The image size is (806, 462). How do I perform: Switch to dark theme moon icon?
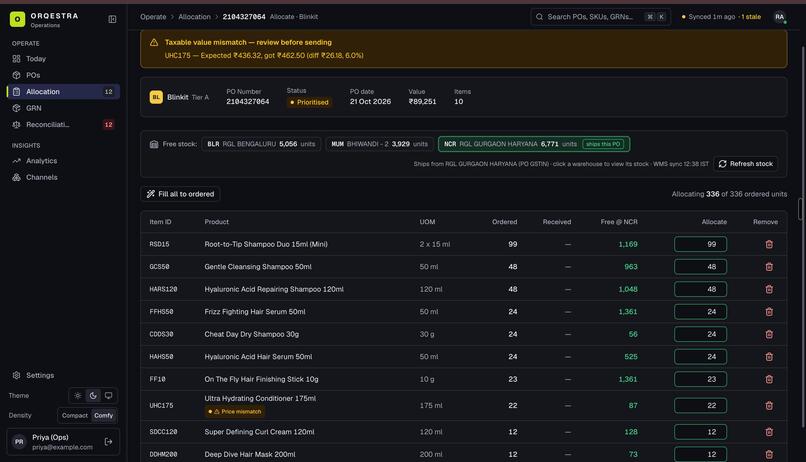93,396
